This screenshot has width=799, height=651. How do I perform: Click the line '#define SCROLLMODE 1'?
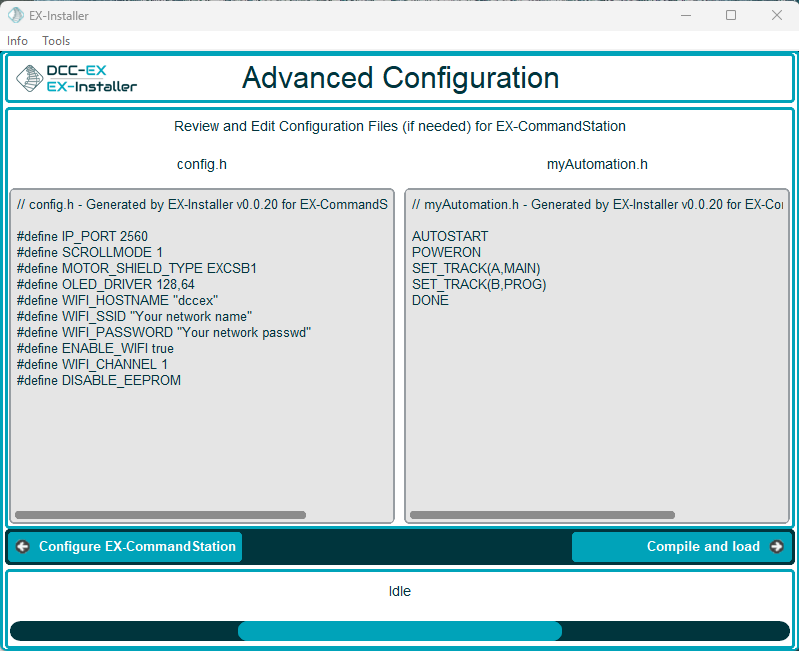click(90, 252)
